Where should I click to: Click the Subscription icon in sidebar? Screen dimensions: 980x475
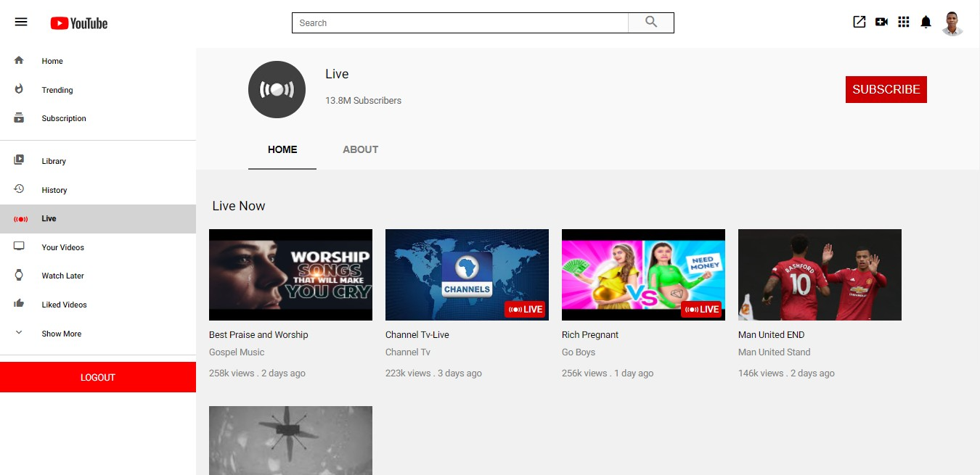[19, 117]
